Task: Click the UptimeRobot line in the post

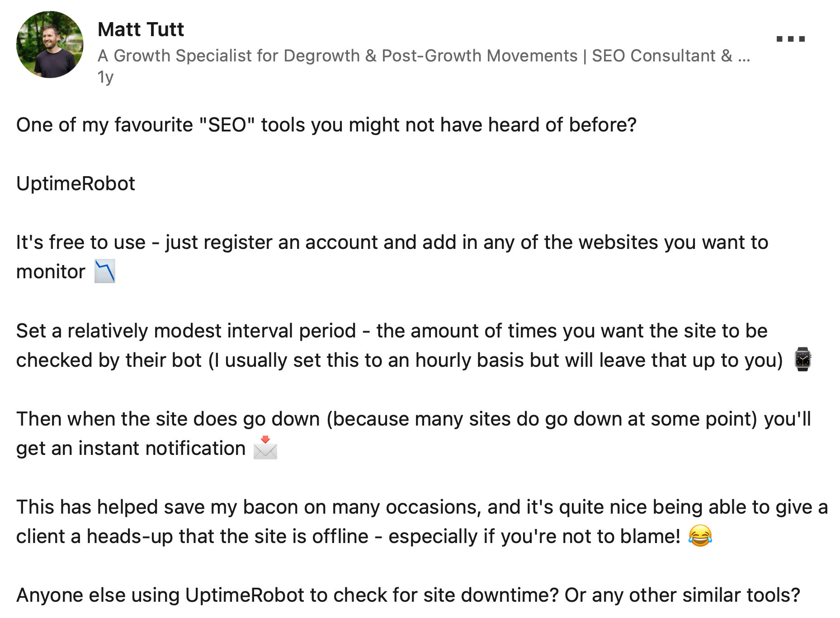Action: pyautogui.click(x=76, y=183)
